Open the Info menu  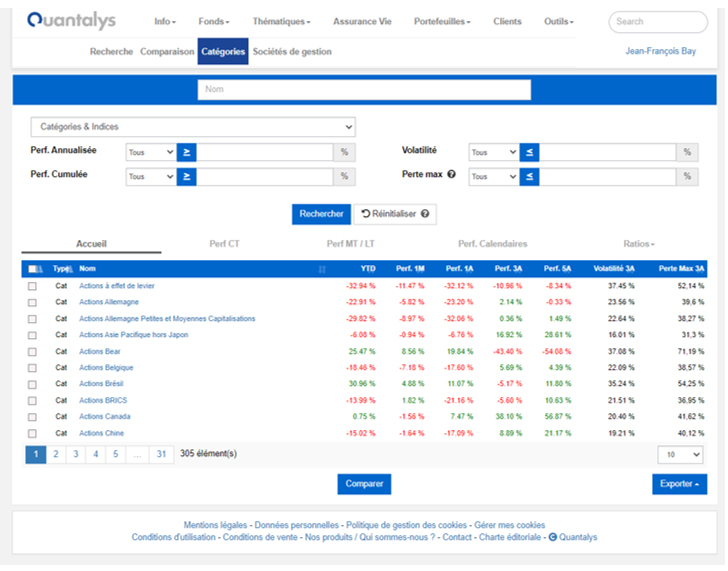pyautogui.click(x=165, y=21)
